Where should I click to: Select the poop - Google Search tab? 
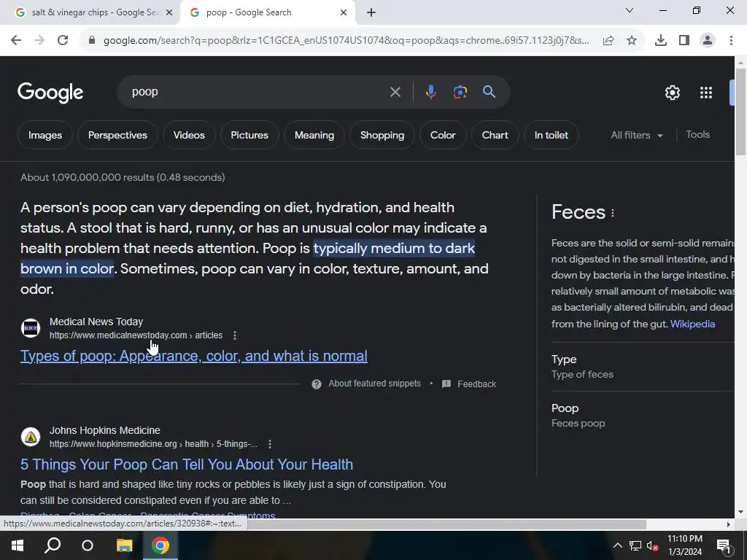[x=268, y=12]
